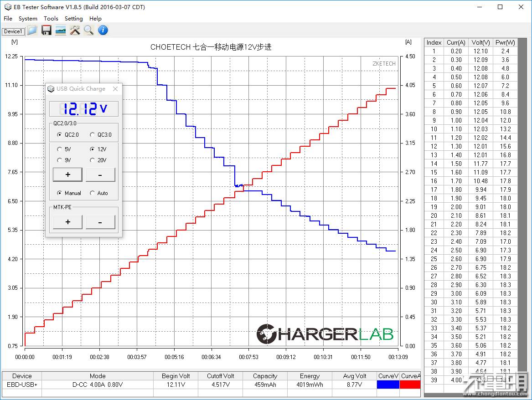This screenshot has height=400, width=532.
Task: Select index row 1 in data table
Action: (x=471, y=51)
